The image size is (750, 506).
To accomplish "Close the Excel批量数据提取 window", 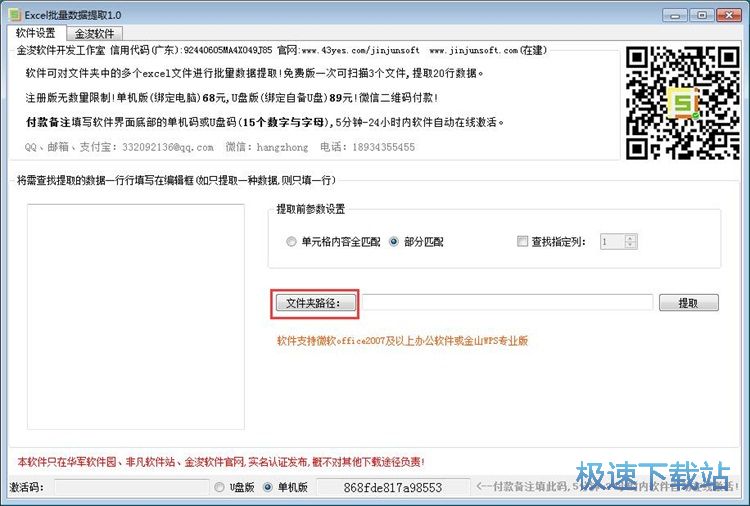I will pyautogui.click(x=729, y=15).
